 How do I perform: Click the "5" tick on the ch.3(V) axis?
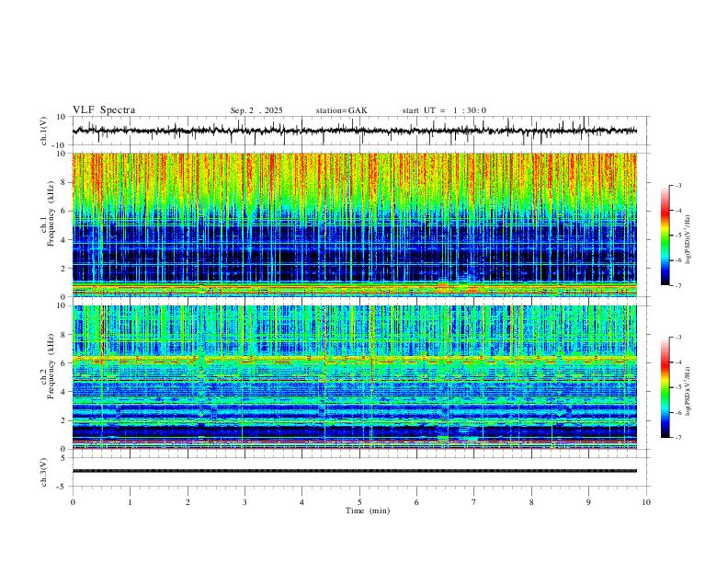pyautogui.click(x=64, y=458)
